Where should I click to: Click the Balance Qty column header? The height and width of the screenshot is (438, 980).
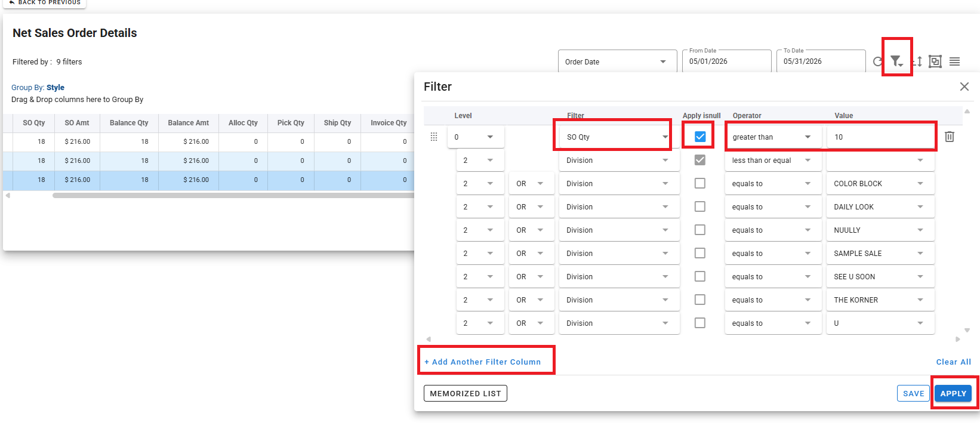tap(129, 123)
